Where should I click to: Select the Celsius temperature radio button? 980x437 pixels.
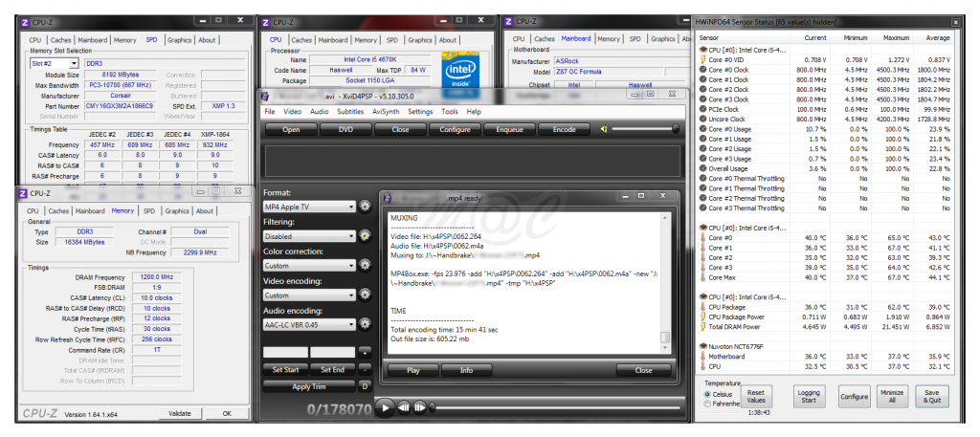point(707,393)
